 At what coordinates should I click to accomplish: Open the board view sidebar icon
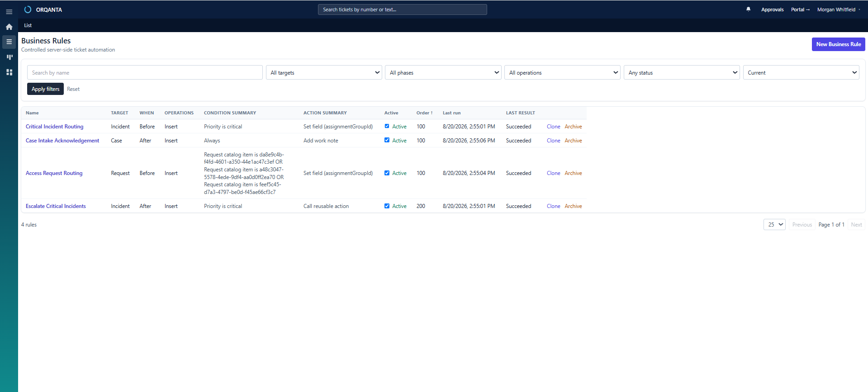tap(9, 57)
